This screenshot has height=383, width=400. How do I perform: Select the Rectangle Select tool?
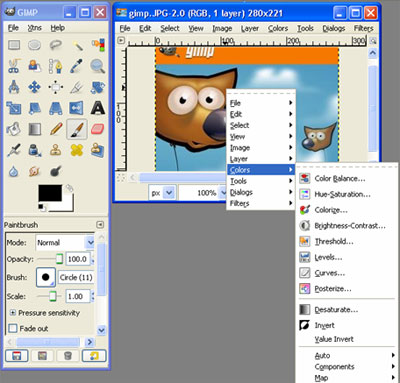(14, 45)
